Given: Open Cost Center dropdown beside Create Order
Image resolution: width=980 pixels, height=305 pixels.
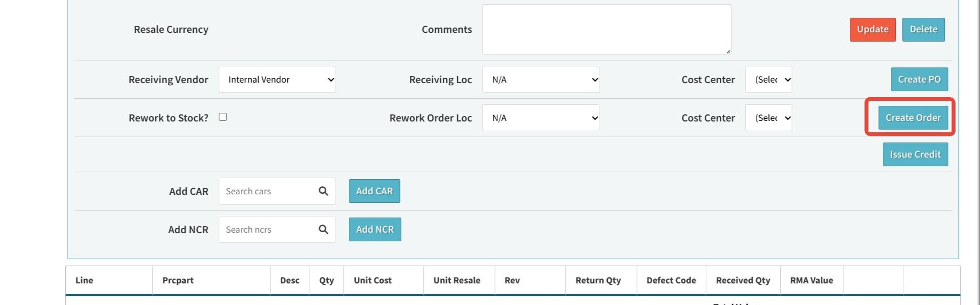Looking at the screenshot, I should (x=768, y=118).
